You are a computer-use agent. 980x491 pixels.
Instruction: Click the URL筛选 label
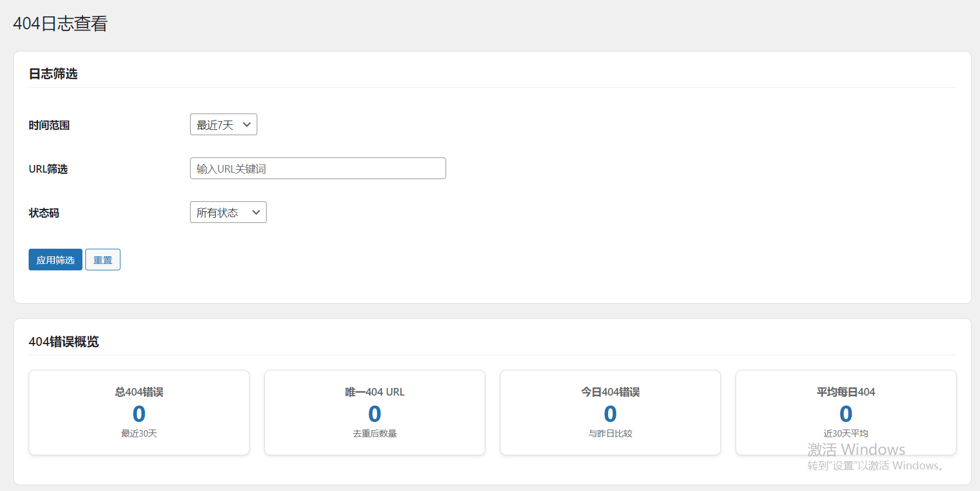tap(48, 169)
